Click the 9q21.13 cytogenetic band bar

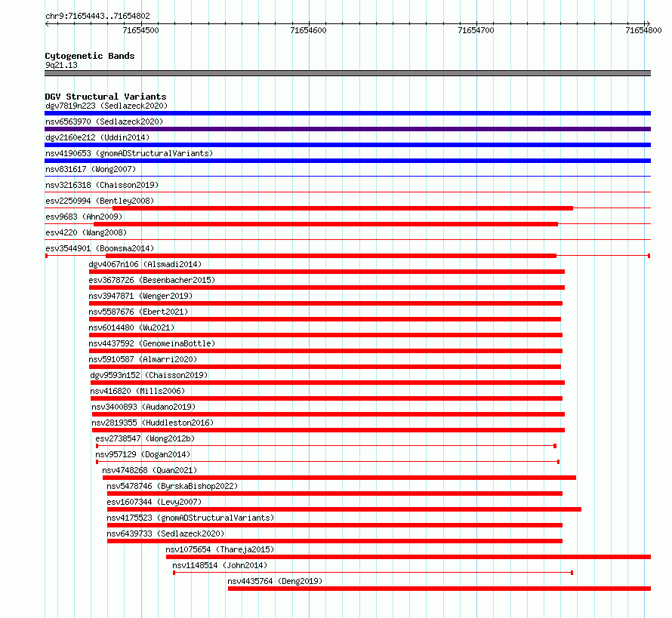click(x=347, y=73)
